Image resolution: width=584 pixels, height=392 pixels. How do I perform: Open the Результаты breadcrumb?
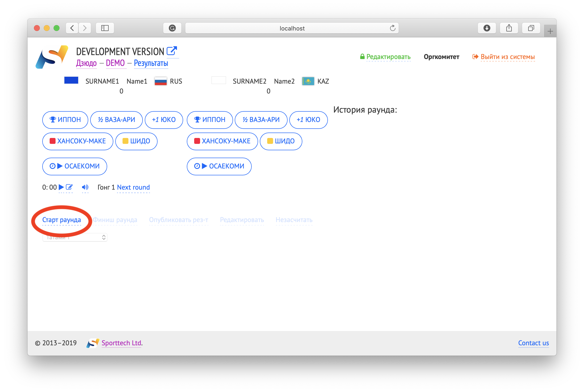pos(151,63)
